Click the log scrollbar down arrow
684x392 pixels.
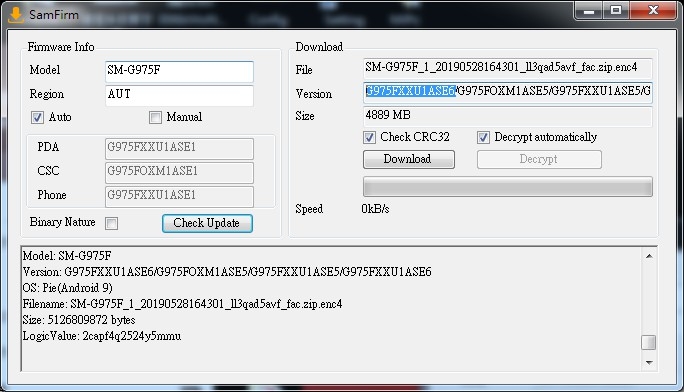point(649,362)
